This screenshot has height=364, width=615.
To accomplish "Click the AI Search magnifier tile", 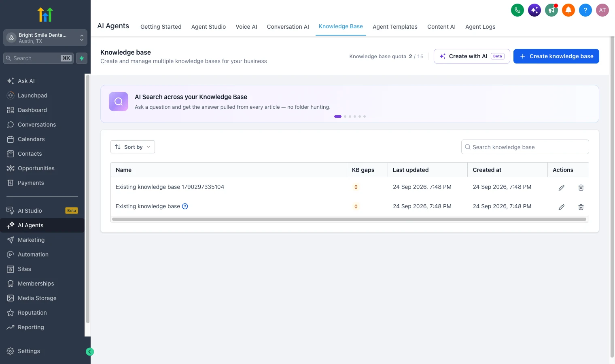I will (x=119, y=102).
